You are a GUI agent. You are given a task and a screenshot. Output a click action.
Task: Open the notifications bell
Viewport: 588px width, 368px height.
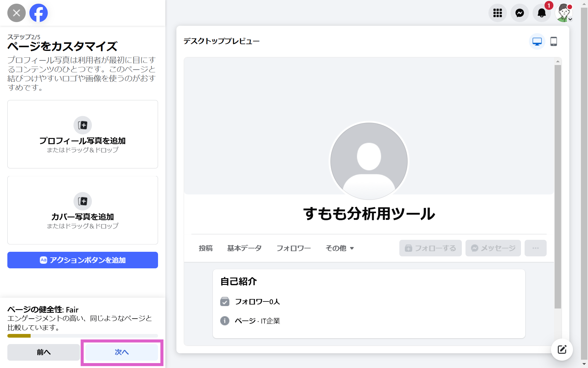[541, 13]
